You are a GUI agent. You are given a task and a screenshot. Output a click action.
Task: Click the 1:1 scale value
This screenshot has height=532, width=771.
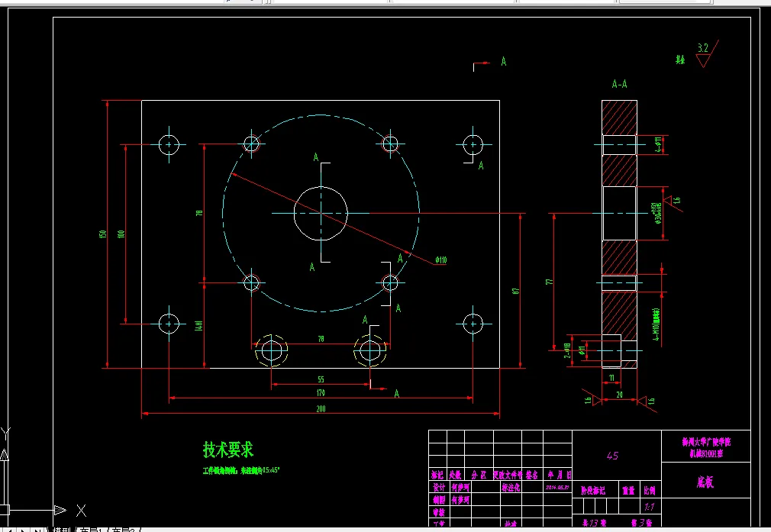coord(649,507)
